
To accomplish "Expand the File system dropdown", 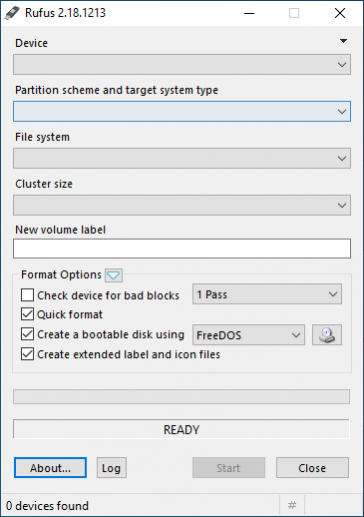I will [182, 158].
